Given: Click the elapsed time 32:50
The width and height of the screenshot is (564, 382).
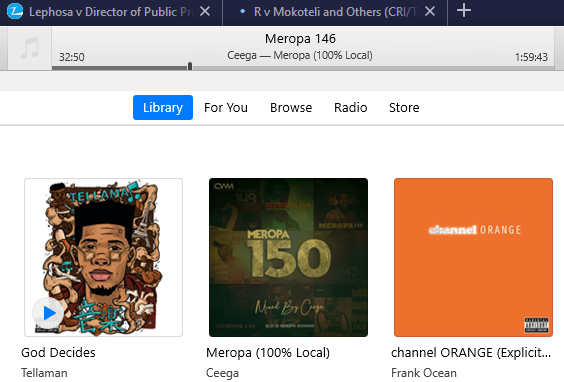Looking at the screenshot, I should (72, 57).
